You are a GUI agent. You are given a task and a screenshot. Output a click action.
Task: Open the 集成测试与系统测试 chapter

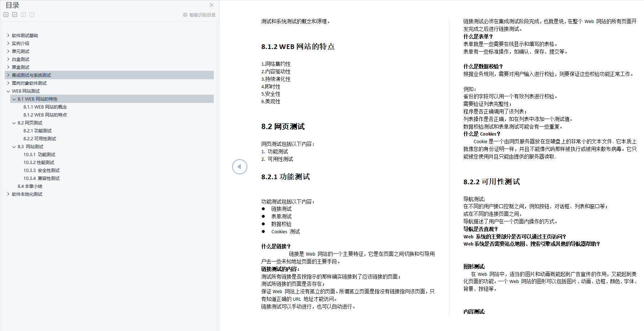[x=31, y=75]
